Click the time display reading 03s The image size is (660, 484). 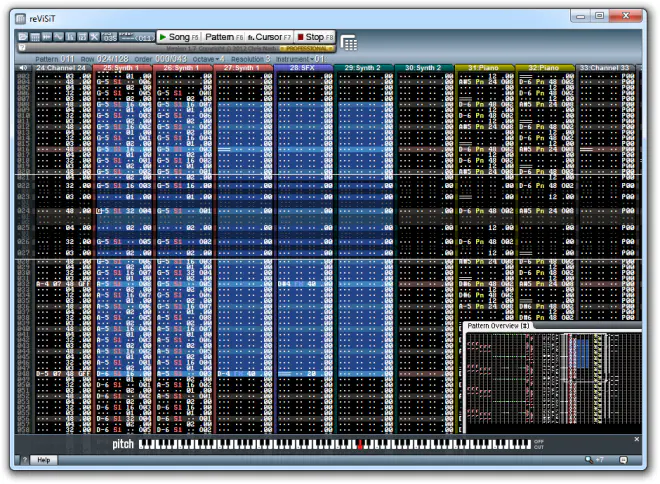[x=109, y=37]
